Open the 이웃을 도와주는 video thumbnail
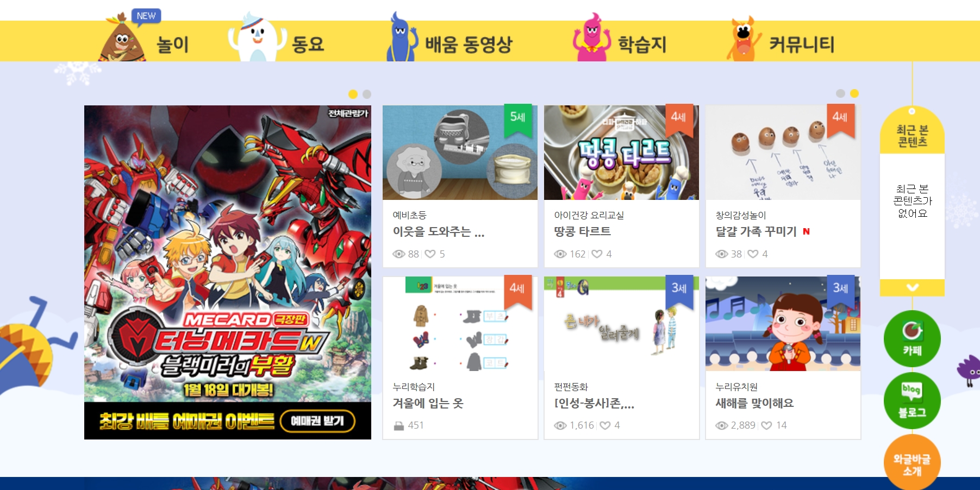This screenshot has width=980, height=490. 460,153
